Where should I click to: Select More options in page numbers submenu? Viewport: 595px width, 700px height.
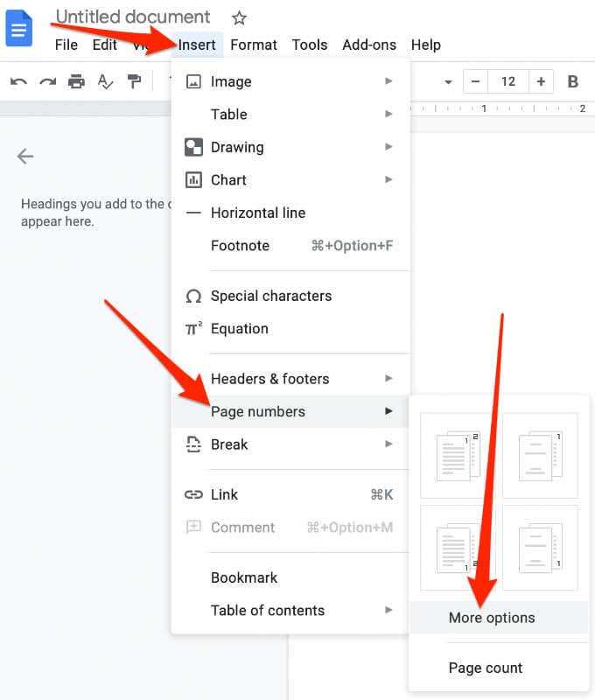pos(499,618)
